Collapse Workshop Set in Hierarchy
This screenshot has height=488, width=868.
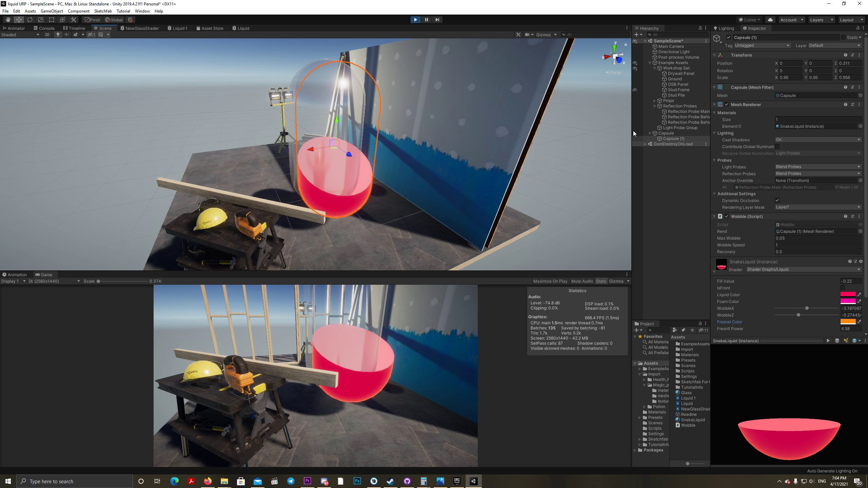pos(655,68)
